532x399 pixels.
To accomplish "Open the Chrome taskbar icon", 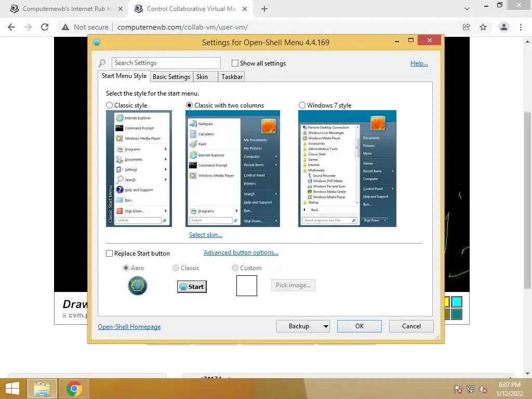I will click(74, 389).
